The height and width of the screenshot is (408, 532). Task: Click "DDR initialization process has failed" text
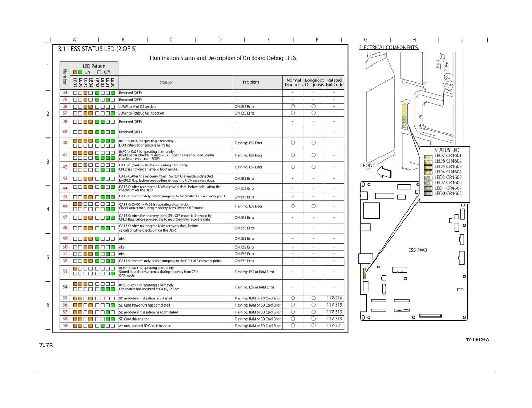145,145
